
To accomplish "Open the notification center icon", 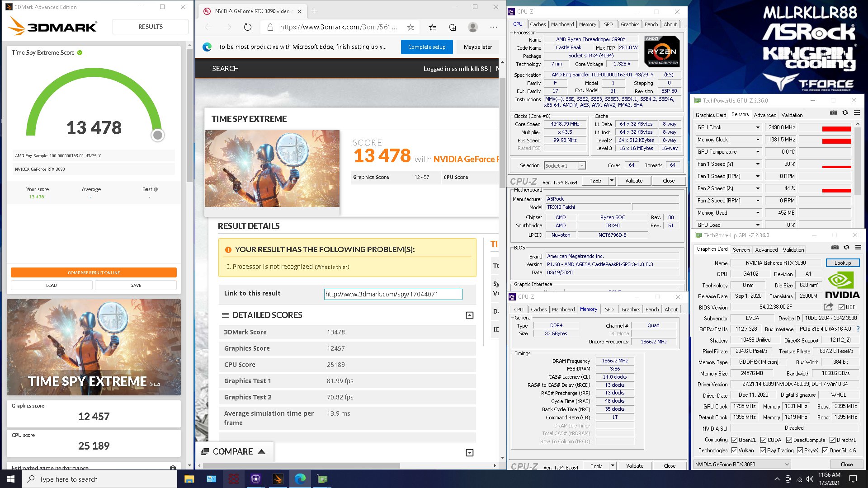I will [853, 479].
